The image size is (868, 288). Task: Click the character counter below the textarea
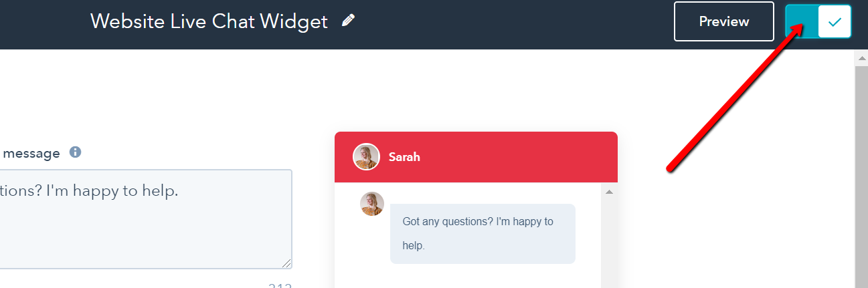(x=280, y=285)
